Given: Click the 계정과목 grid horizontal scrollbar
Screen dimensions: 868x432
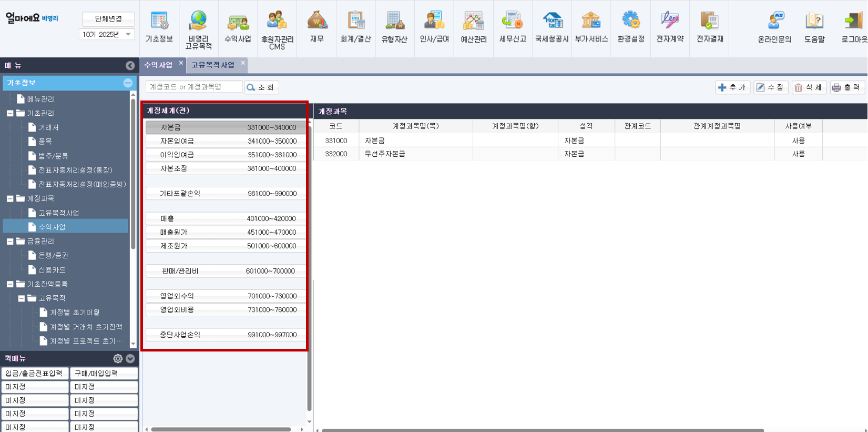Looking at the screenshot, I should pos(543,430).
